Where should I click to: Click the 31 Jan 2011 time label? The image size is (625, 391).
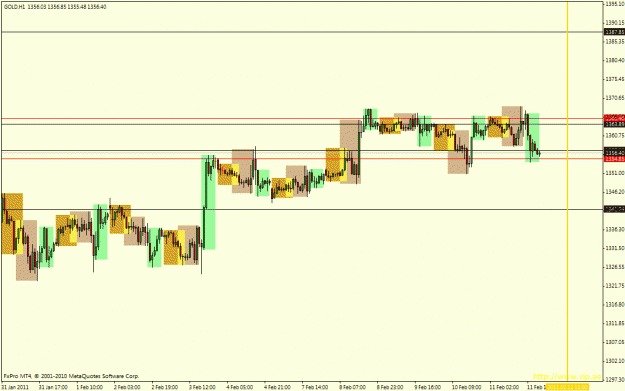15,387
